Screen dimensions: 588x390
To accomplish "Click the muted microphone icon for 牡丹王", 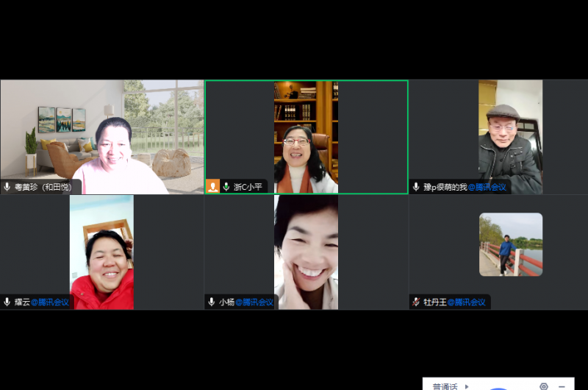I will pyautogui.click(x=417, y=302).
